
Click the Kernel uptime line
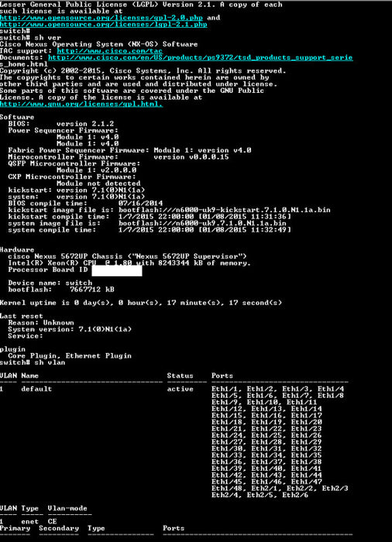coord(141,303)
